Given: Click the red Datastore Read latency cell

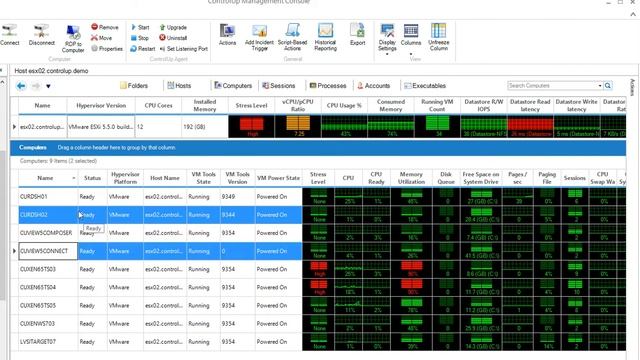Looking at the screenshot, I should coord(530,127).
